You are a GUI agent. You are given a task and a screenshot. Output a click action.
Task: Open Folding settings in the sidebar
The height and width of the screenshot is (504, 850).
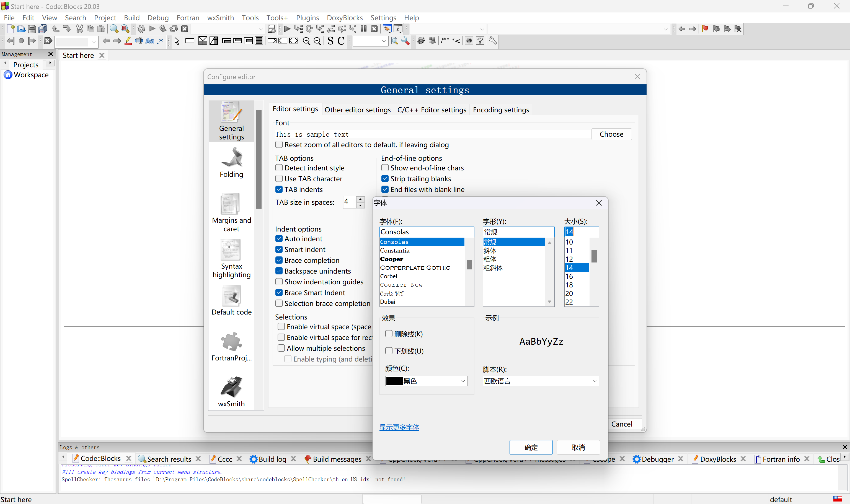[x=231, y=163]
